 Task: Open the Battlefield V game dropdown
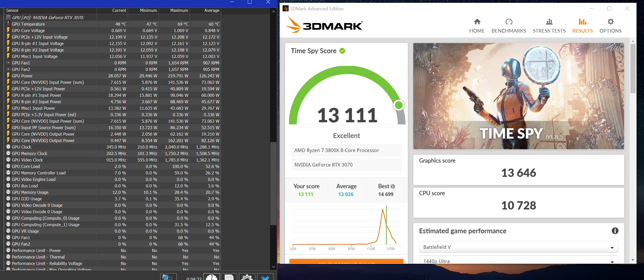click(x=518, y=247)
